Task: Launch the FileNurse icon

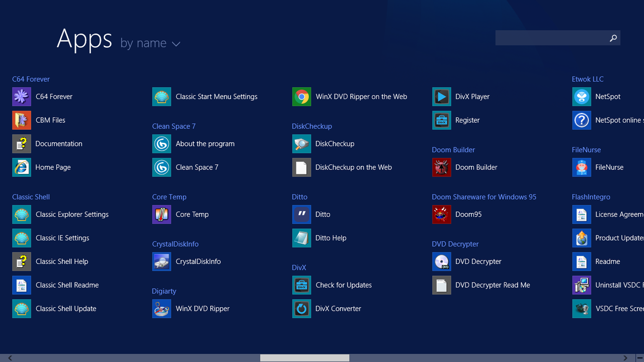Action: [581, 167]
